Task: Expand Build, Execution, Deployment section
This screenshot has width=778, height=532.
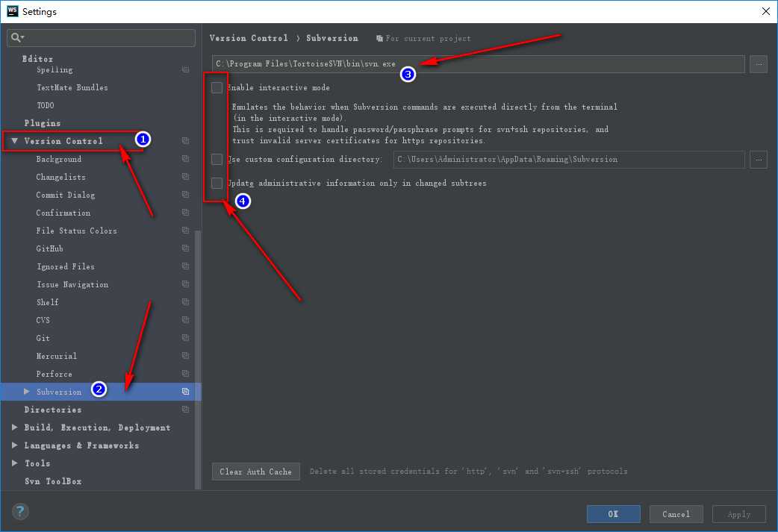Action: click(14, 427)
